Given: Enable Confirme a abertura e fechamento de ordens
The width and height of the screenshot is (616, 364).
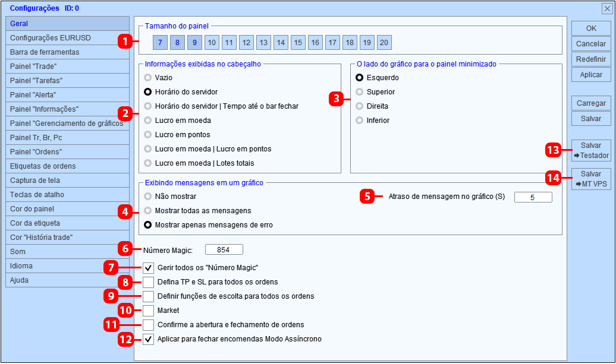Looking at the screenshot, I should tap(148, 325).
